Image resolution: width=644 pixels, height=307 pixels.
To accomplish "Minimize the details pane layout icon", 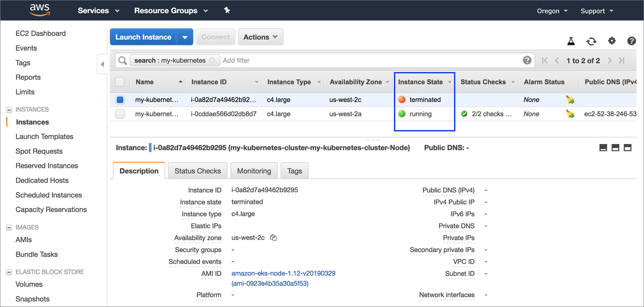I will [x=603, y=147].
